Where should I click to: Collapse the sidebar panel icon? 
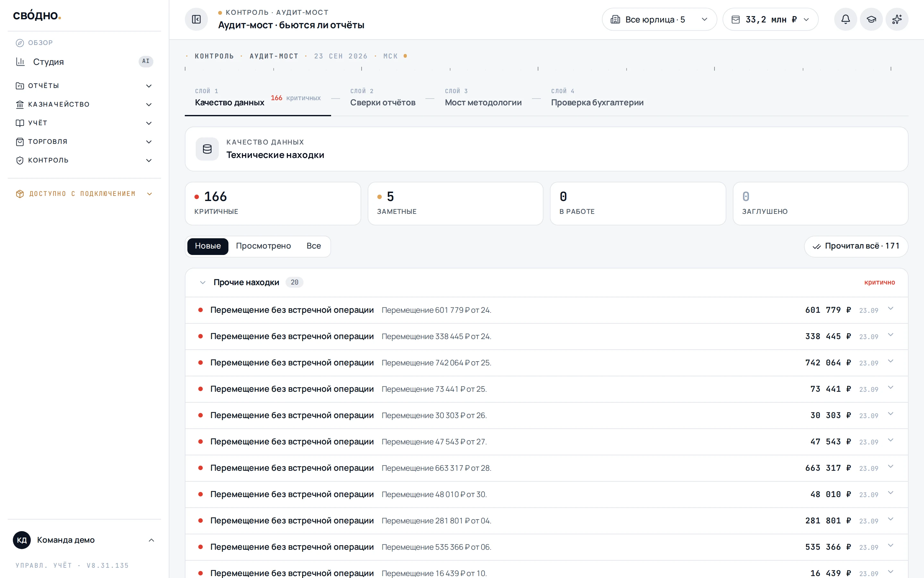pos(196,19)
